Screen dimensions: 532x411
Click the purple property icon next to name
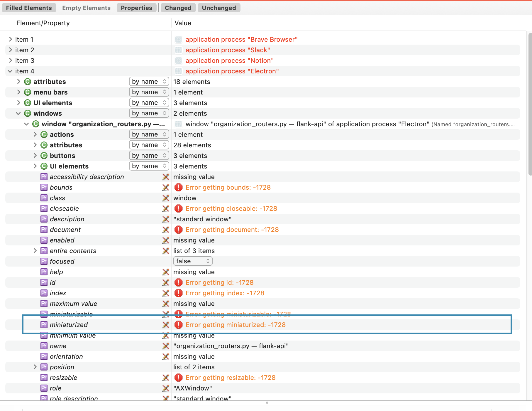tap(44, 346)
